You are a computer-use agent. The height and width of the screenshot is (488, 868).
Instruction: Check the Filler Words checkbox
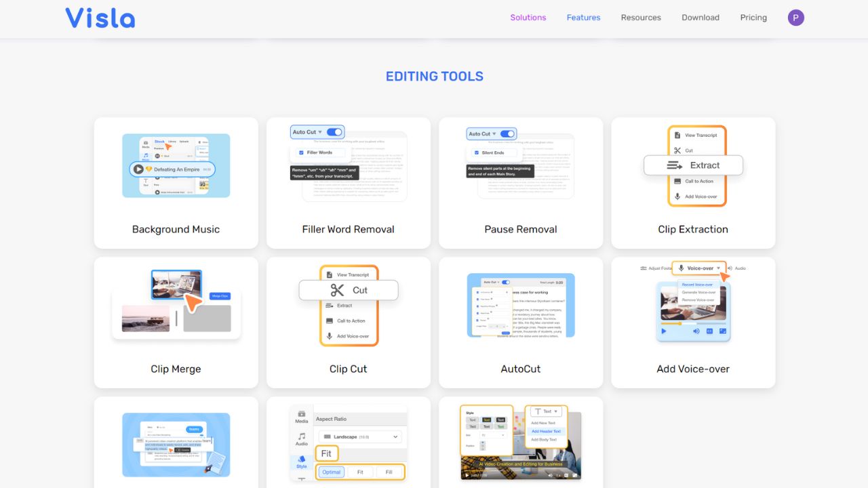[x=300, y=152]
